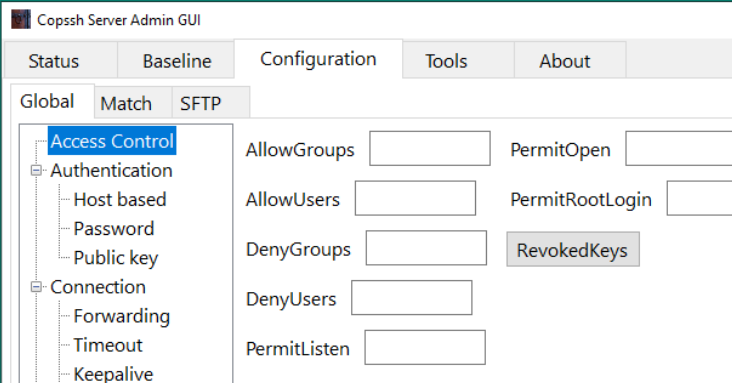Click into the PermitOpen field
This screenshot has width=732, height=383.
click(679, 149)
